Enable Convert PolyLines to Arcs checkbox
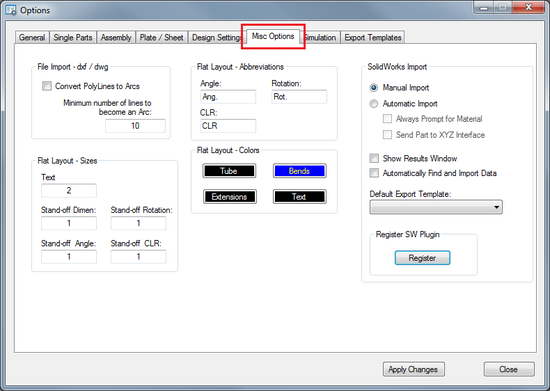 click(x=47, y=86)
